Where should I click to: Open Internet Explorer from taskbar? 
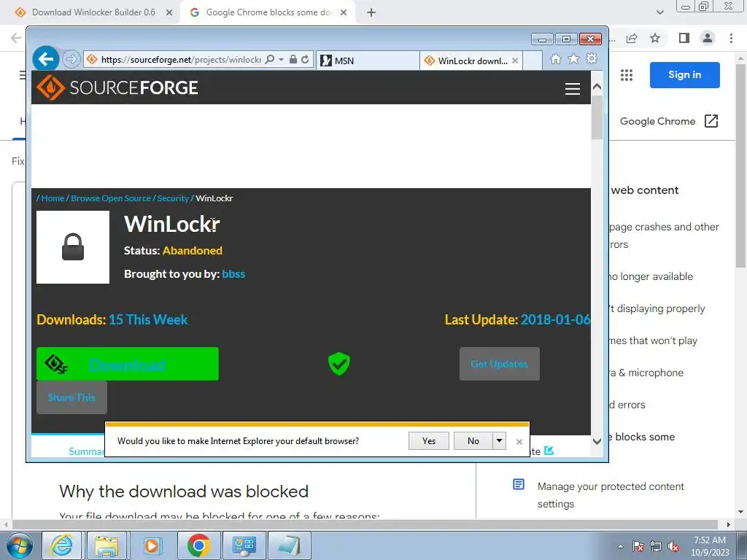tap(62, 545)
